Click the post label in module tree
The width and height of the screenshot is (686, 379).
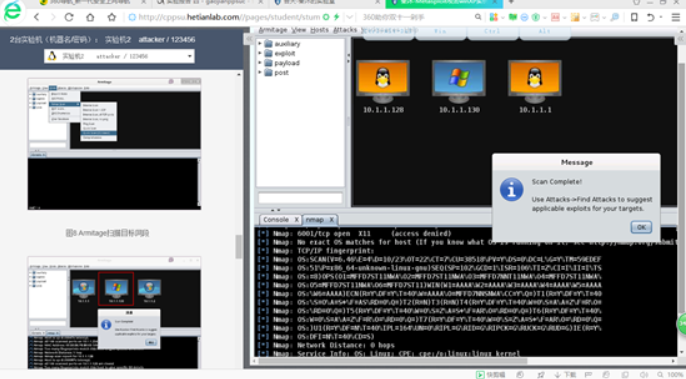click(x=281, y=73)
